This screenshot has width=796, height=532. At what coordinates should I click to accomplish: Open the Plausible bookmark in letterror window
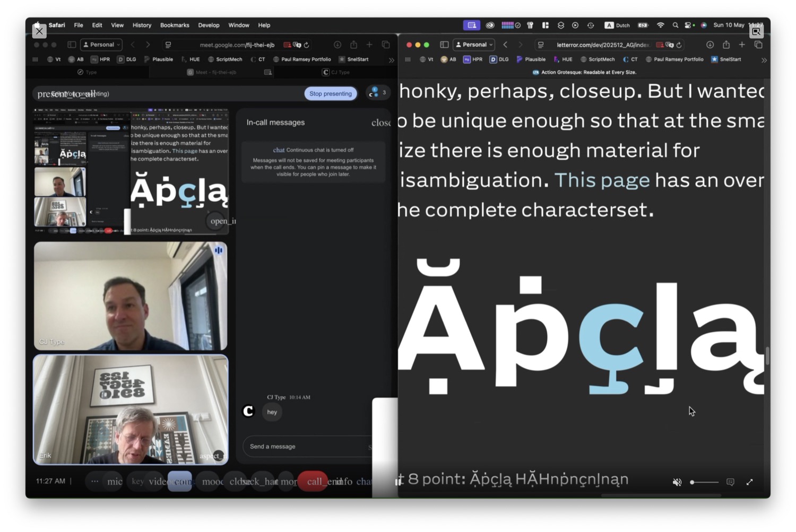(x=531, y=59)
